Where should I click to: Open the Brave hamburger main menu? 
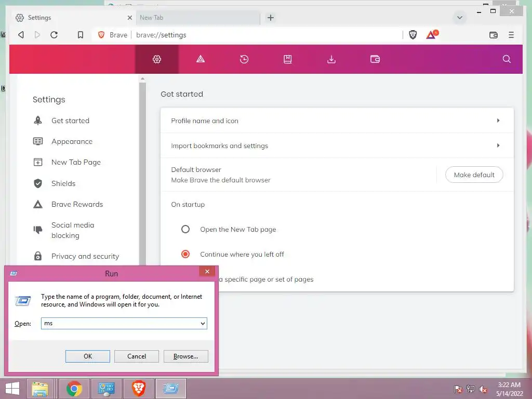pos(511,35)
